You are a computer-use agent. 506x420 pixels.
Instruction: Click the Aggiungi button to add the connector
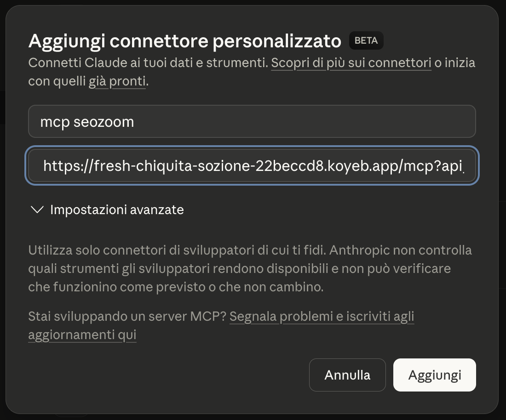click(434, 375)
